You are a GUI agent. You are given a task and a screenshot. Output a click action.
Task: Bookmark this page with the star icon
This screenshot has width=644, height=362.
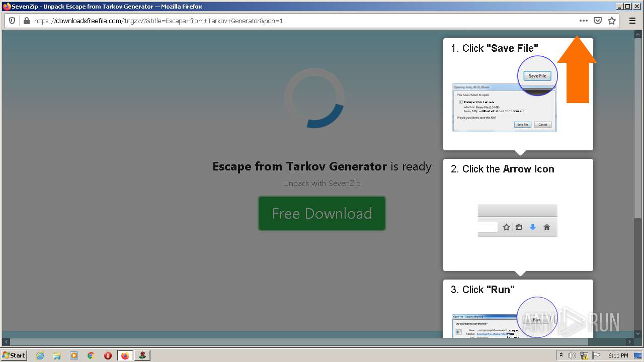coord(612,21)
